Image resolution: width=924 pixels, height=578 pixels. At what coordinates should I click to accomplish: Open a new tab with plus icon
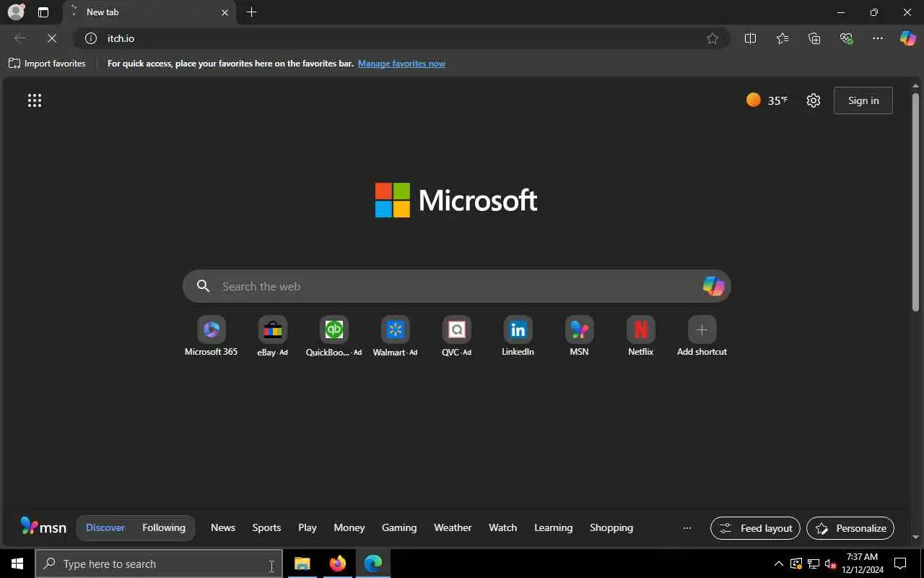tap(251, 12)
